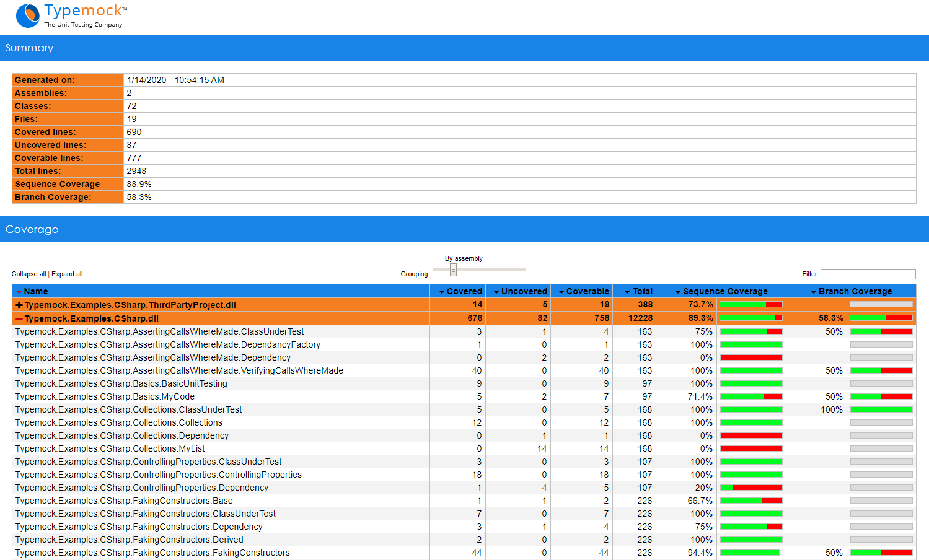Screen dimensions: 929x560
Task: Open ControllingProperties.ClassUnderTest class link
Action: click(149, 462)
